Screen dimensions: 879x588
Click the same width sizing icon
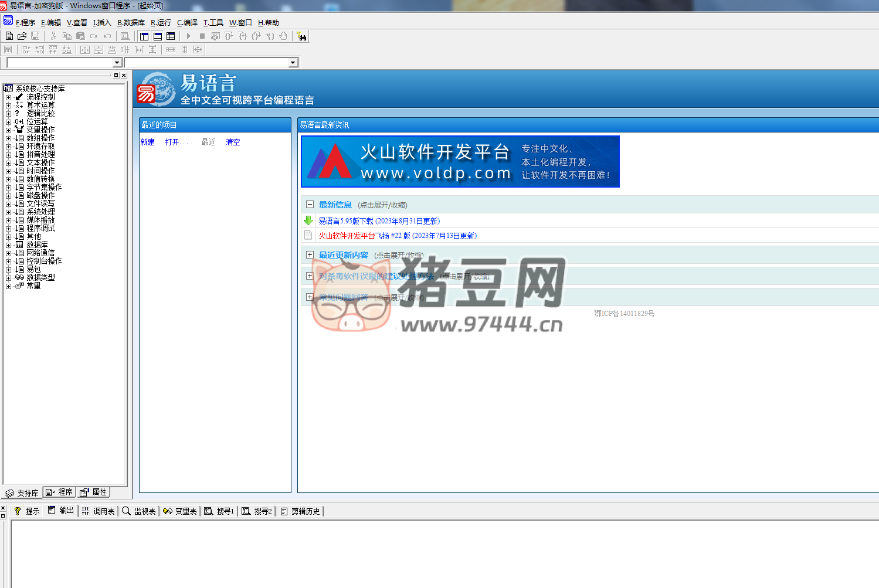click(171, 50)
